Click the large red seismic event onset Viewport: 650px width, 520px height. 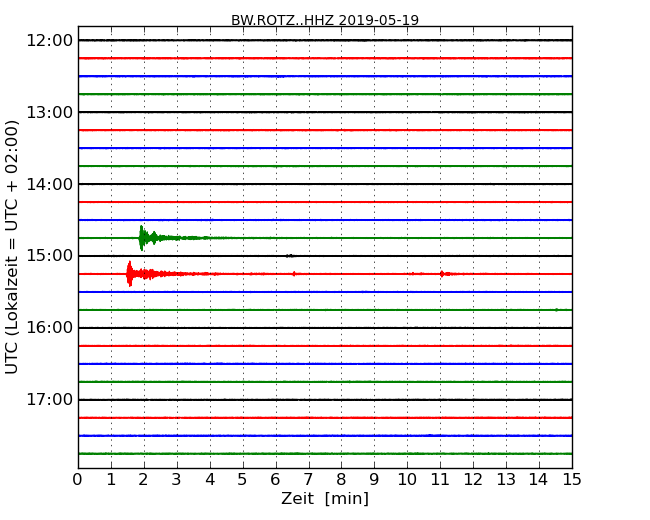pos(130,274)
